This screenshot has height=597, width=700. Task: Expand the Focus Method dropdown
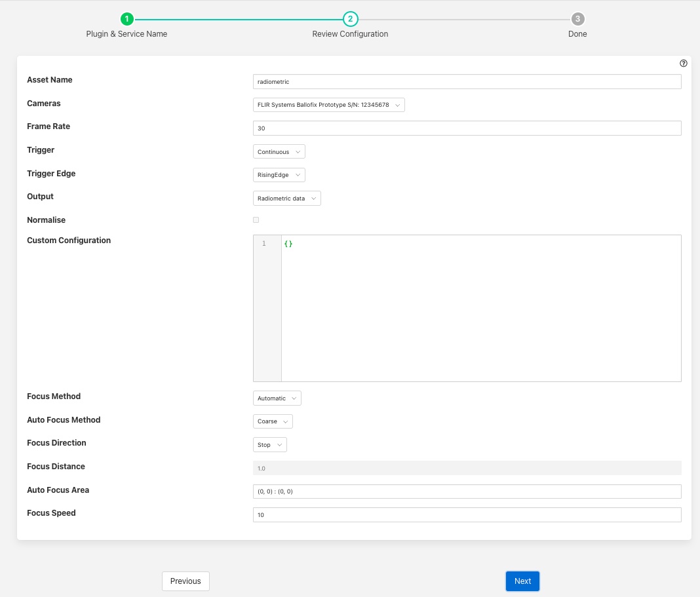pyautogui.click(x=277, y=398)
